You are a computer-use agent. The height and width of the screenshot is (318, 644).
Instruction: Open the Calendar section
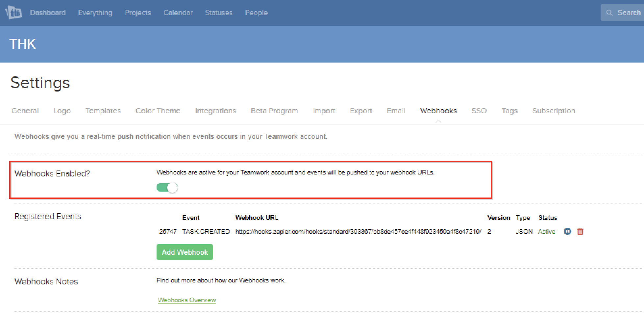coord(178,13)
